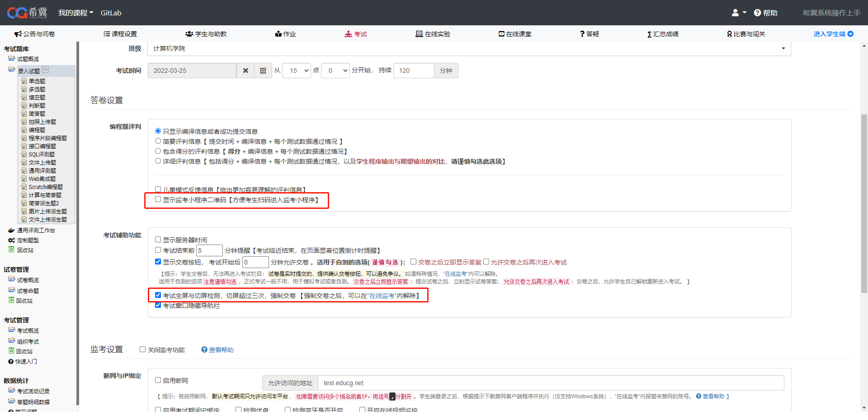Open 在线实验 tab
The height and width of the screenshot is (420, 868).
pos(433,34)
